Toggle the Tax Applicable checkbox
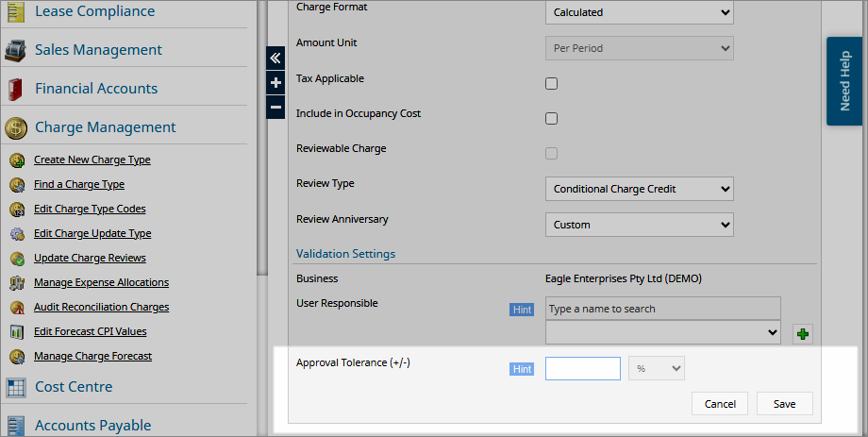The image size is (868, 437). click(551, 84)
